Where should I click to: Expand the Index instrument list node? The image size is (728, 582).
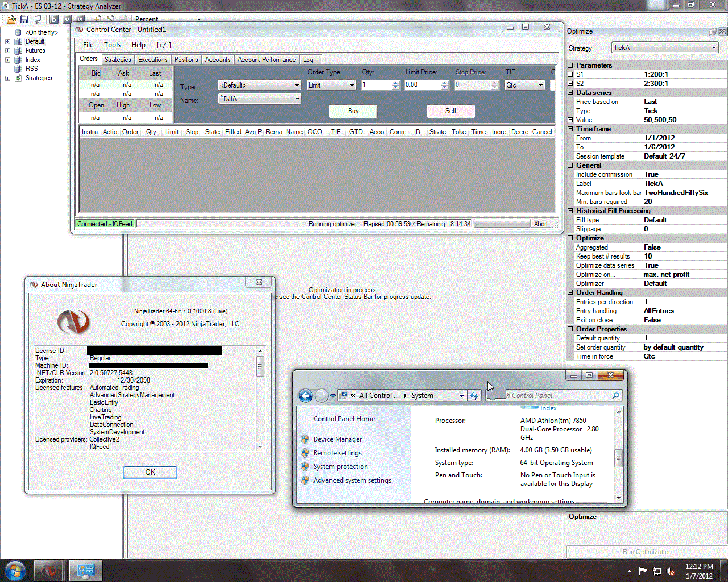pos(7,60)
